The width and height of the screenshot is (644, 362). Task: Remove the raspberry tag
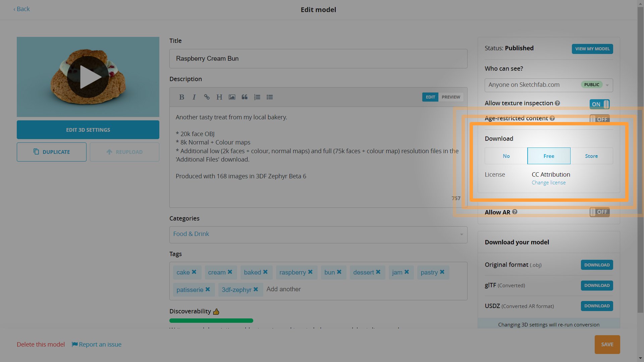click(310, 272)
